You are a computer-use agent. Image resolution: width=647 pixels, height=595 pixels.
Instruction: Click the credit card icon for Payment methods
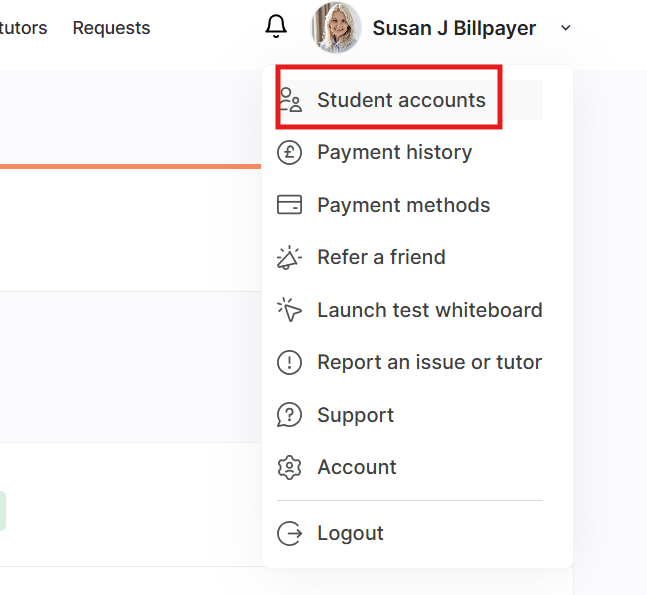pyautogui.click(x=289, y=205)
